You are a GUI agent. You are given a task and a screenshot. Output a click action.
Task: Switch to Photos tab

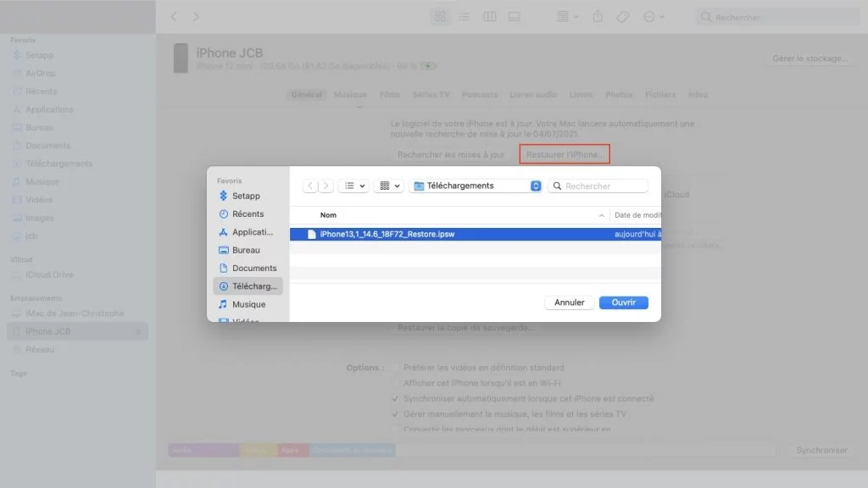(x=619, y=95)
